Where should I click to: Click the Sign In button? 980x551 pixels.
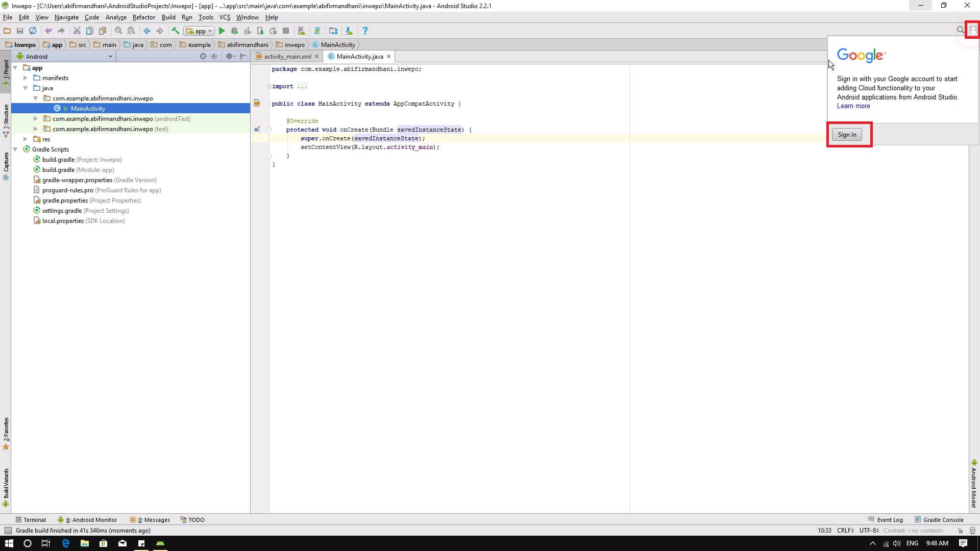click(847, 135)
